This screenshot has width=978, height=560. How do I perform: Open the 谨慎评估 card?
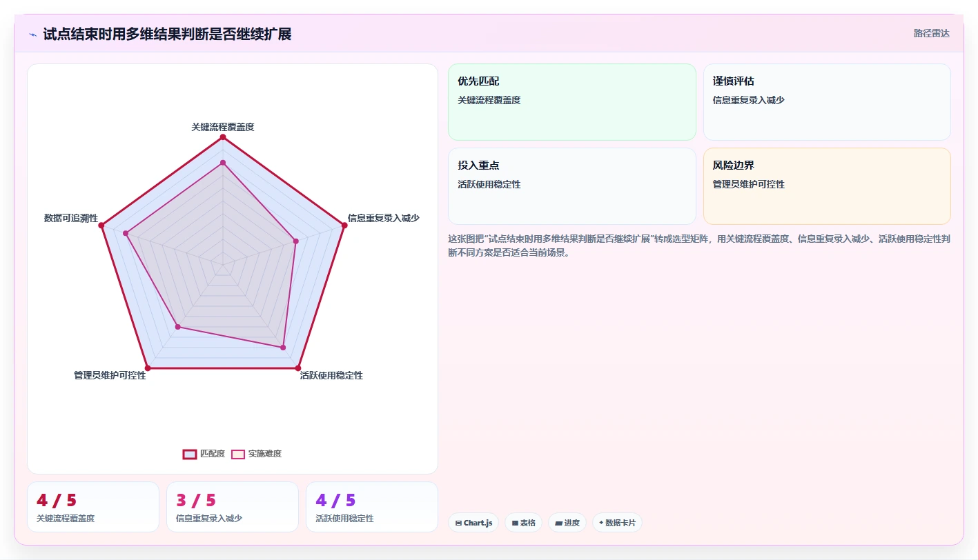pos(827,102)
